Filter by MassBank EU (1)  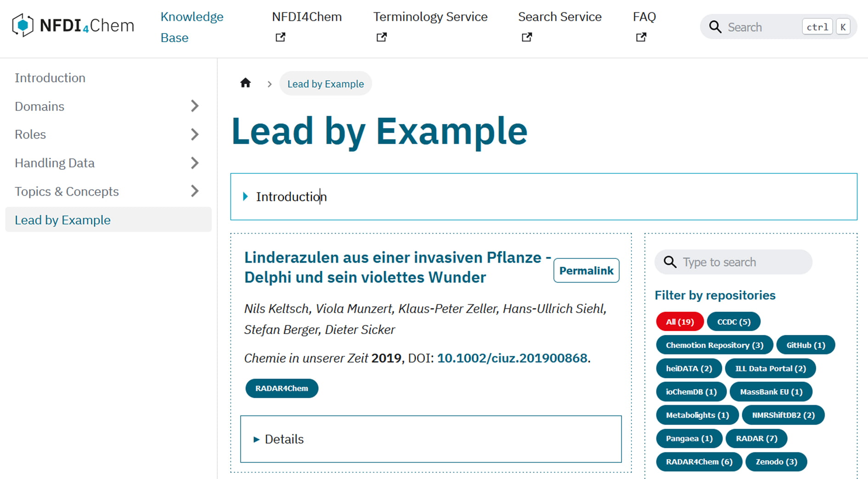pyautogui.click(x=771, y=392)
